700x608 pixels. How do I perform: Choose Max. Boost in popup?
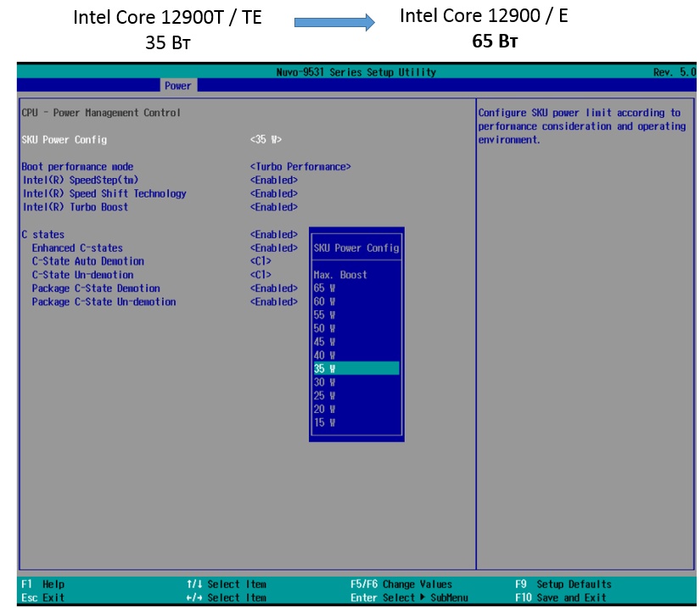340,275
